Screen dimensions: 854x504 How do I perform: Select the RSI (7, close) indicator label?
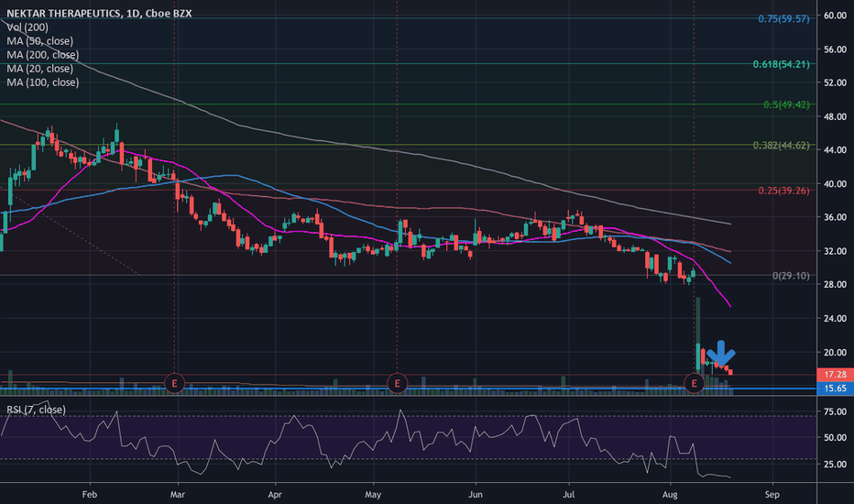(x=36, y=410)
